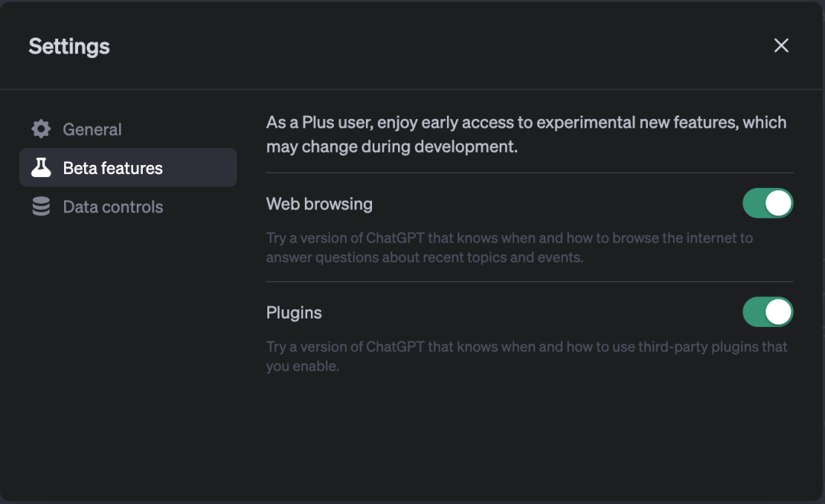Click the Web browsing description text
The width and height of the screenshot is (825, 504).
509,247
